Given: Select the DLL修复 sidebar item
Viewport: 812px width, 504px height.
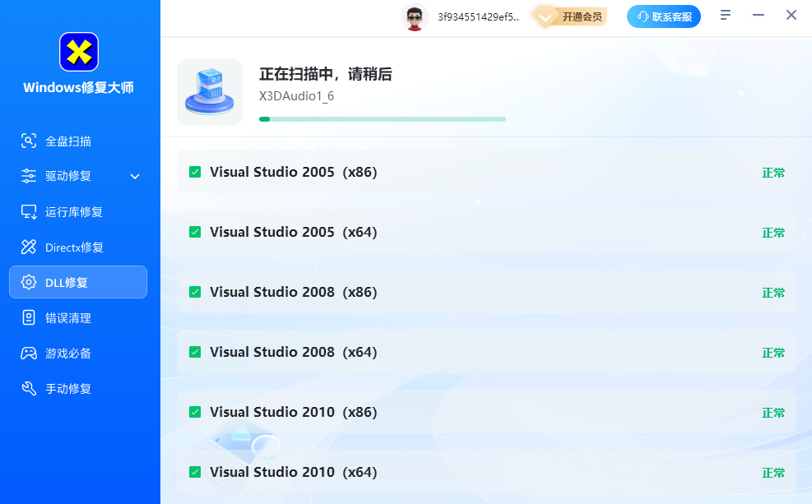Looking at the screenshot, I should (78, 282).
